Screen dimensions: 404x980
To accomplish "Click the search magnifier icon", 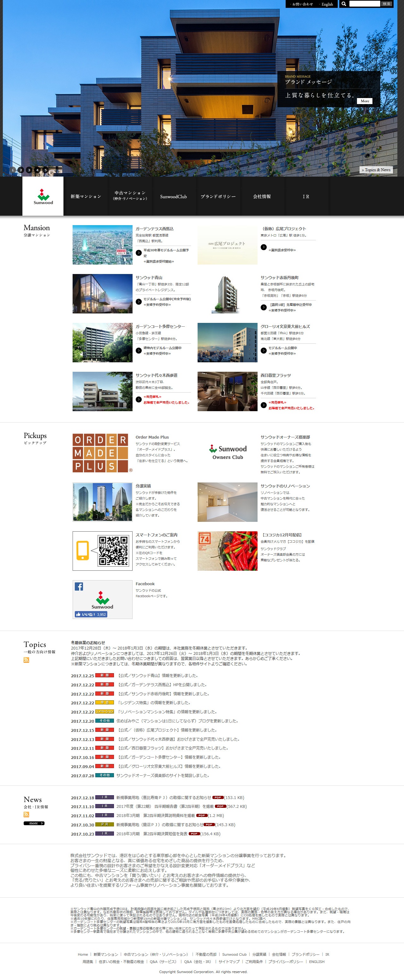I will click(344, 4).
